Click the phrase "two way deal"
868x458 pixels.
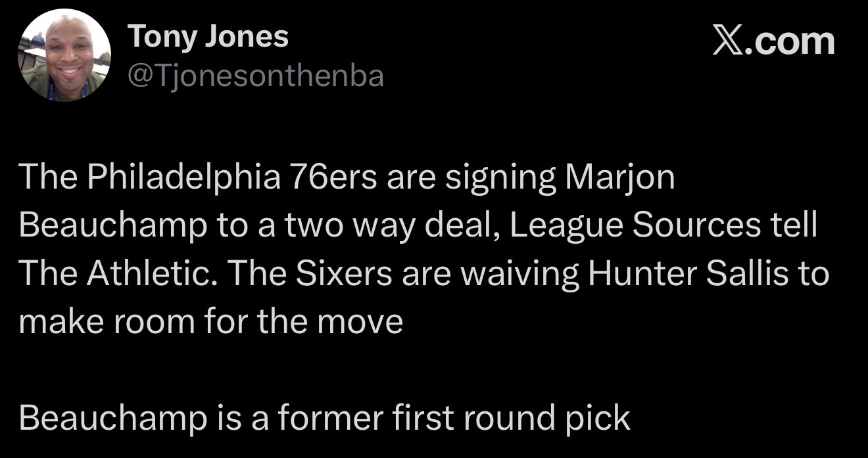point(389,225)
